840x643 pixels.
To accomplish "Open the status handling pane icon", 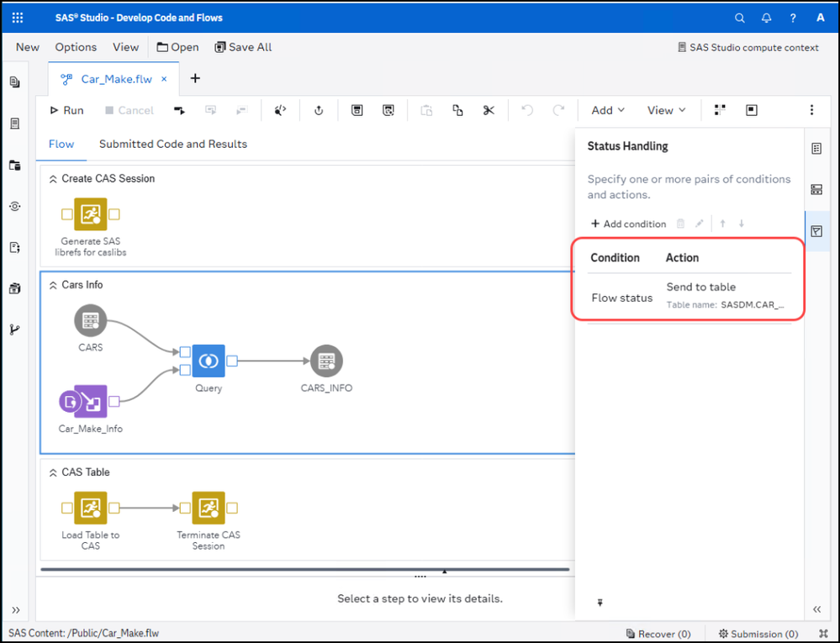I will [816, 231].
